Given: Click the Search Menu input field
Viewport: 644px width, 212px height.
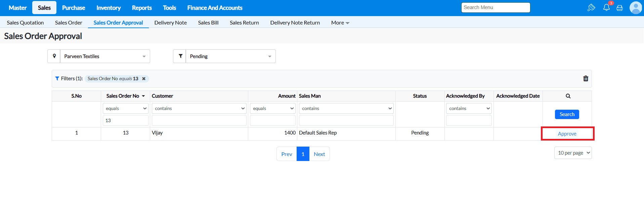Looking at the screenshot, I should [495, 7].
